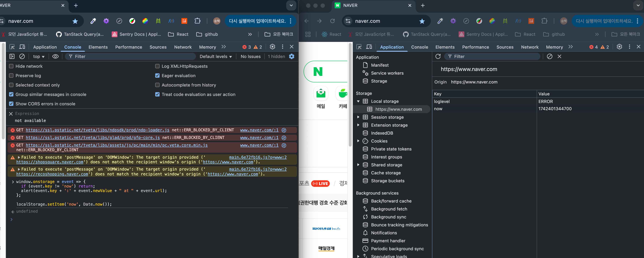Open Network tab in left DevTools

tap(183, 47)
